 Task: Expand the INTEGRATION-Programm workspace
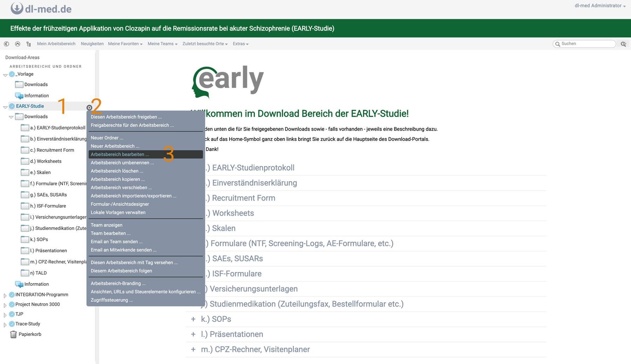coord(5,295)
